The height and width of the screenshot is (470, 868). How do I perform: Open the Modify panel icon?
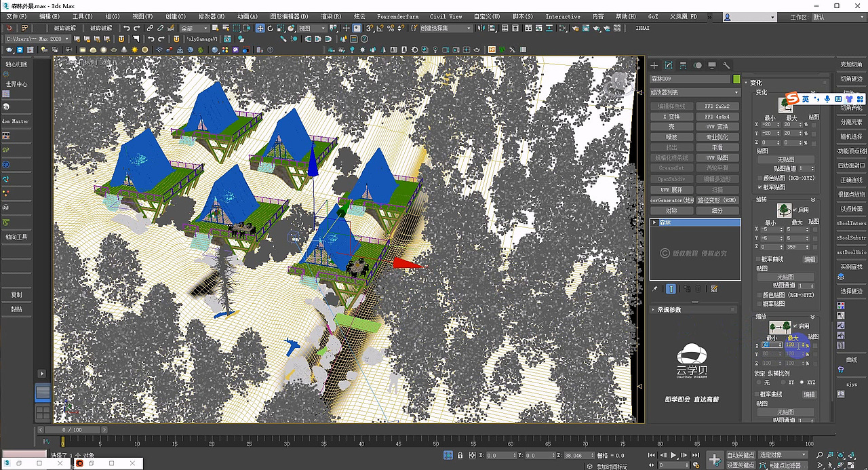coord(669,66)
